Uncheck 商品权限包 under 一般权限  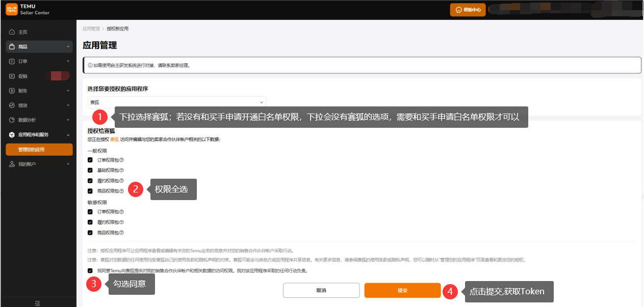point(90,191)
